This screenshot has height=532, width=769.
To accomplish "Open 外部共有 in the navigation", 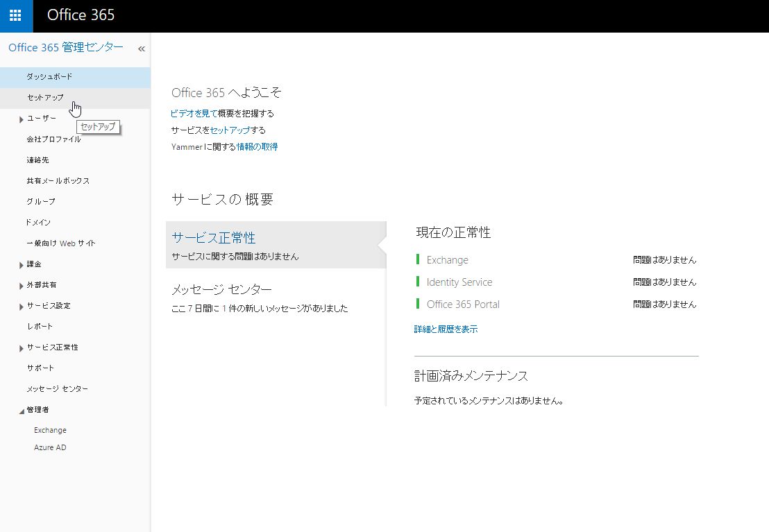I will click(41, 285).
